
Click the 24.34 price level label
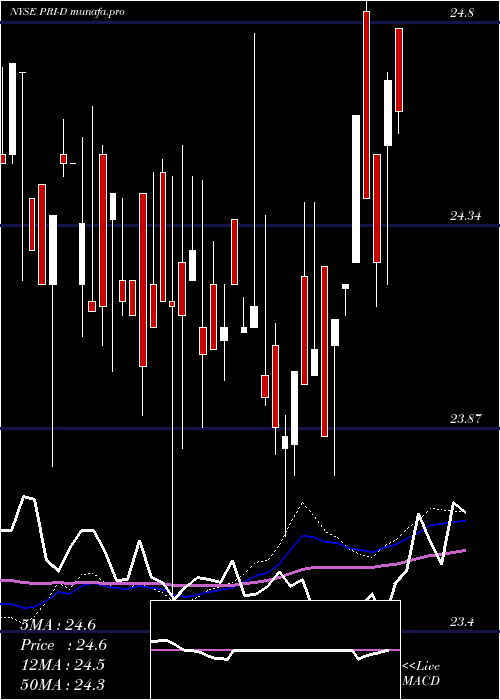465,216
